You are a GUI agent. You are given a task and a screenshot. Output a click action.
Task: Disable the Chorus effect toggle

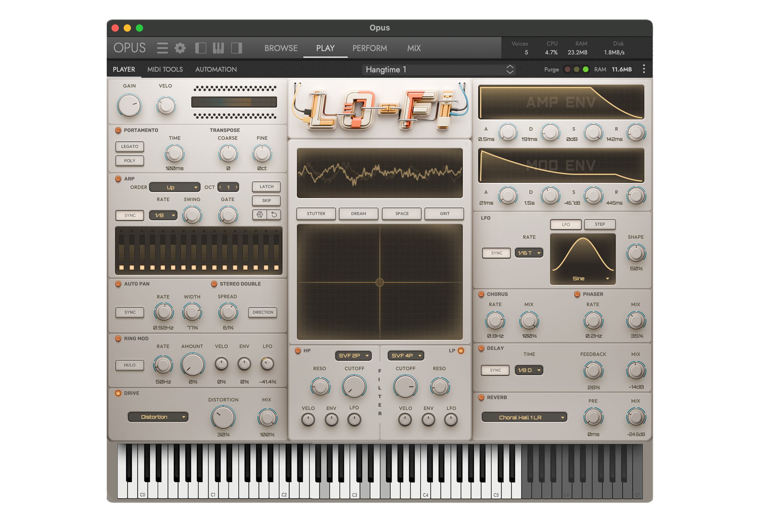point(481,294)
